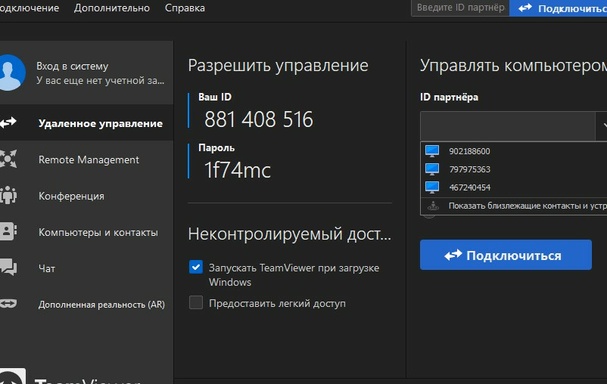
Task: Click your ID value 881 408 516
Action: pos(259,119)
